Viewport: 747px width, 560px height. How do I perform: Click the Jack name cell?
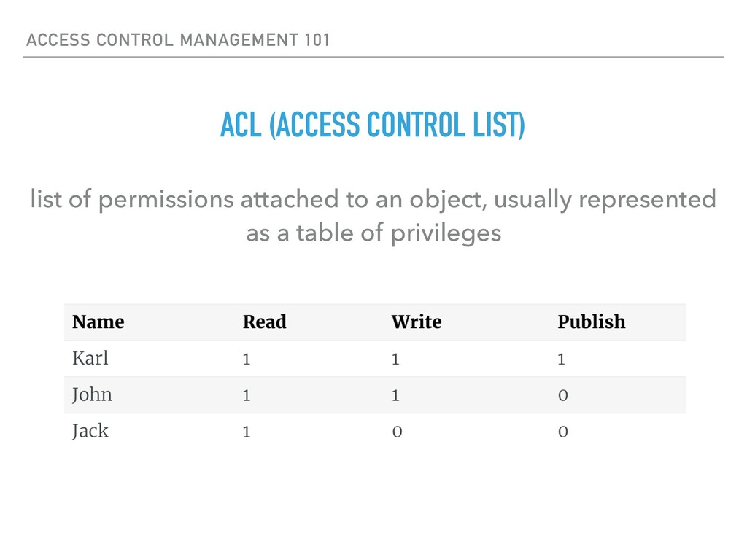(90, 431)
